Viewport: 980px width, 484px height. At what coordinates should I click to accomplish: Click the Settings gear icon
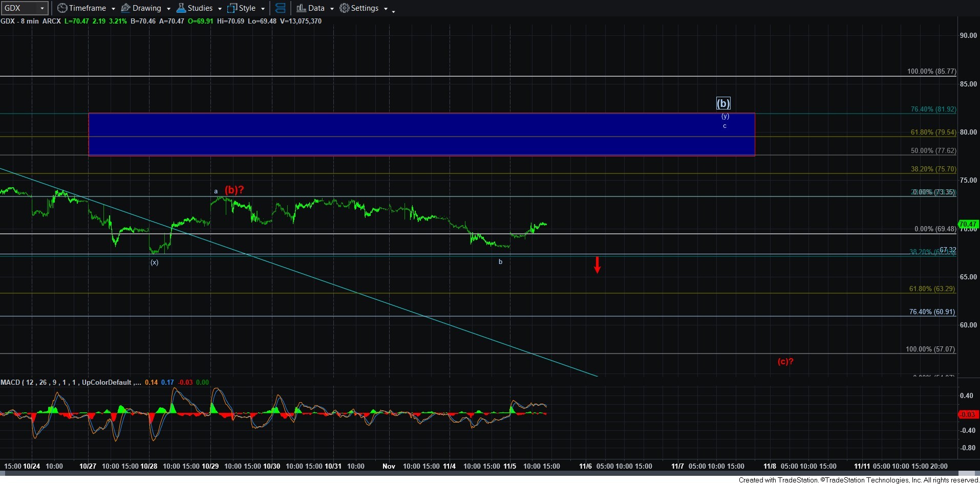point(345,8)
